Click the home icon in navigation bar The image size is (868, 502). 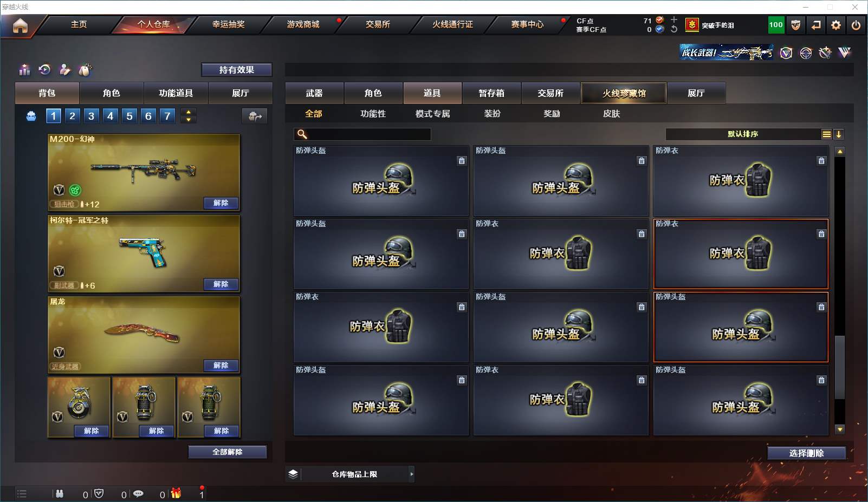[20, 25]
